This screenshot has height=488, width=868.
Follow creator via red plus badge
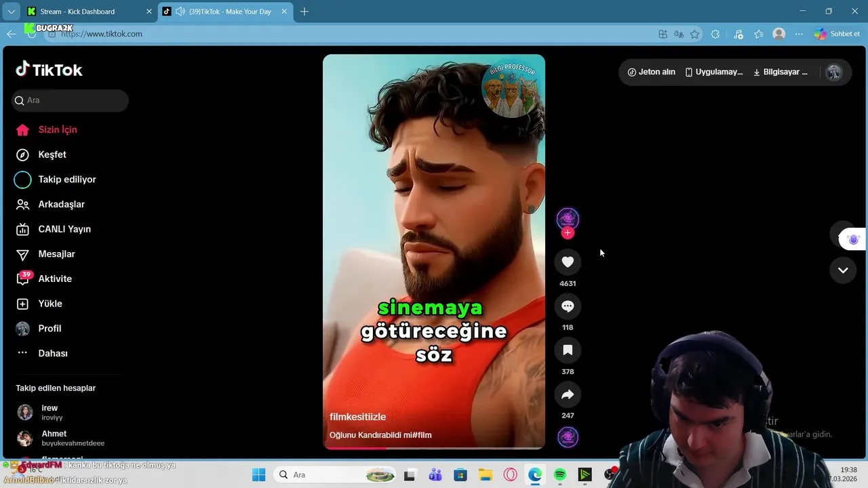[x=568, y=233]
